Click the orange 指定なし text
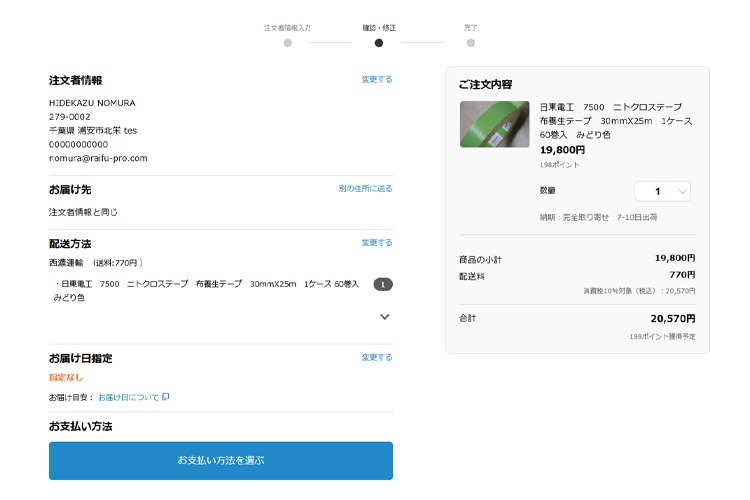 (66, 378)
